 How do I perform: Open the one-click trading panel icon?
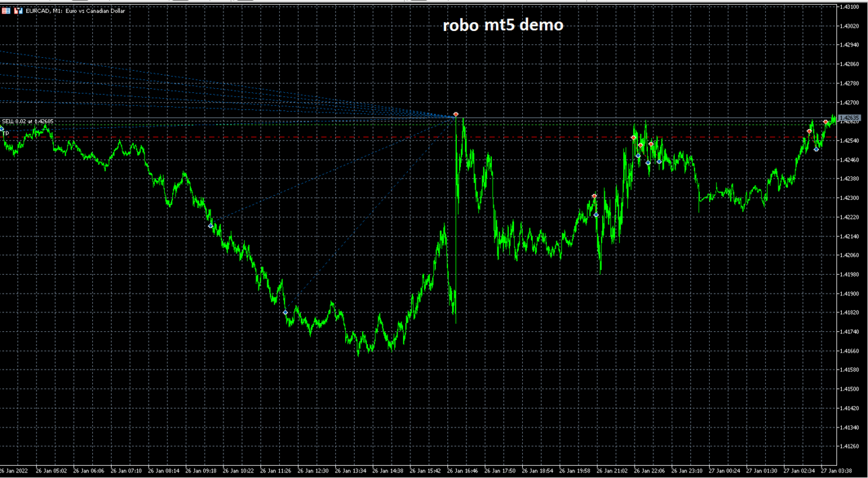pos(7,11)
